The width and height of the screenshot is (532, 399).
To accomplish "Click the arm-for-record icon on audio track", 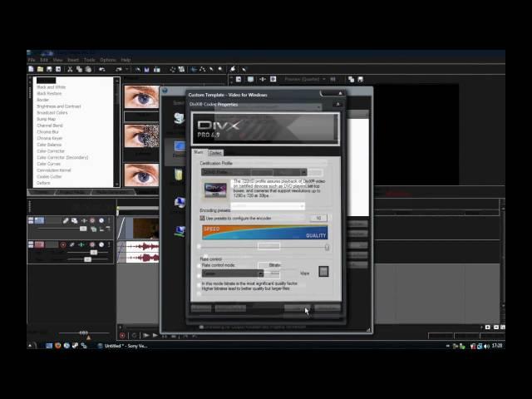I will (63, 244).
